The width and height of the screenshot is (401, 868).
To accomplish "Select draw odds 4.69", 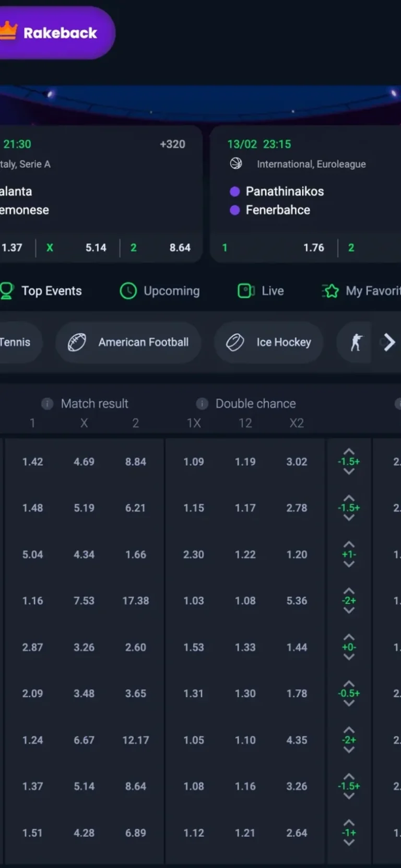I will (x=84, y=462).
